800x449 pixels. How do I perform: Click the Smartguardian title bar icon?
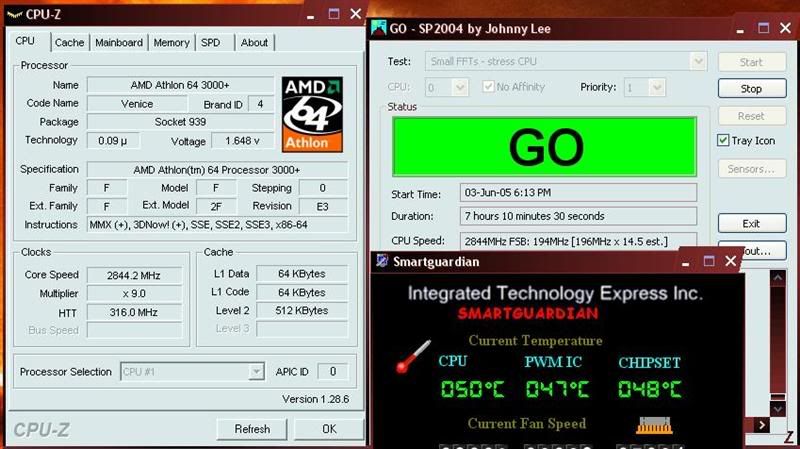[382, 261]
